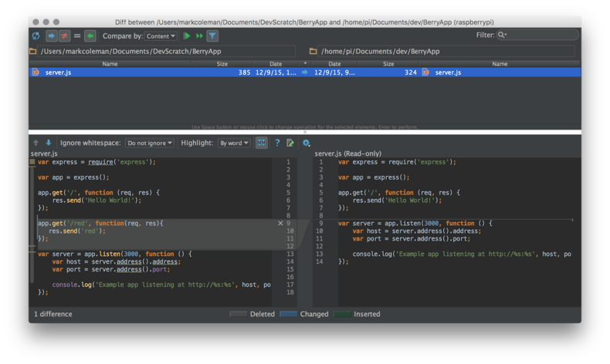The height and width of the screenshot is (364, 610).
Task: Click the right /home/pi/Documents path field
Action: coord(446,51)
